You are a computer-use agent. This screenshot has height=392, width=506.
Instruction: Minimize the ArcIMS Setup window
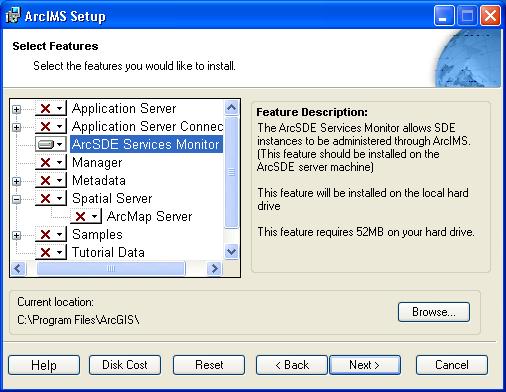coord(444,15)
